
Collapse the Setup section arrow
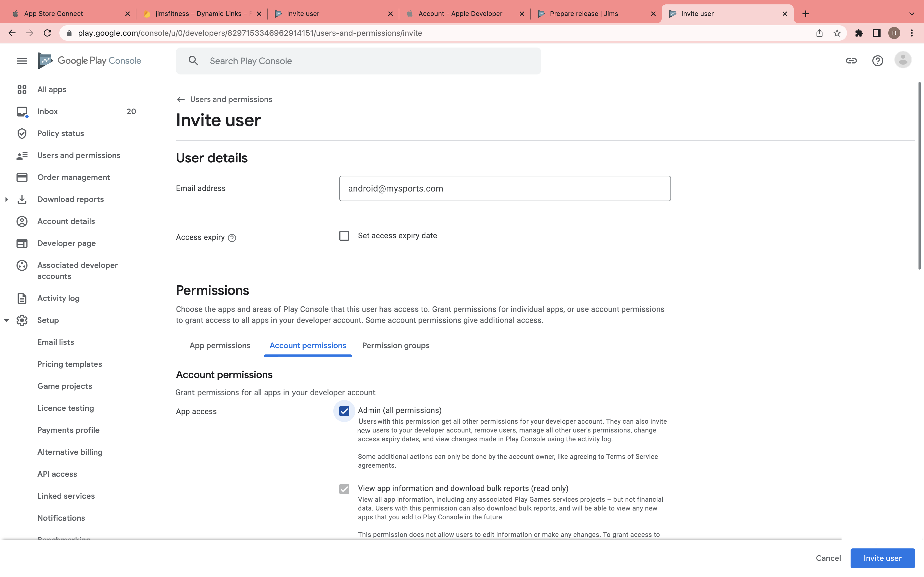[7, 321]
